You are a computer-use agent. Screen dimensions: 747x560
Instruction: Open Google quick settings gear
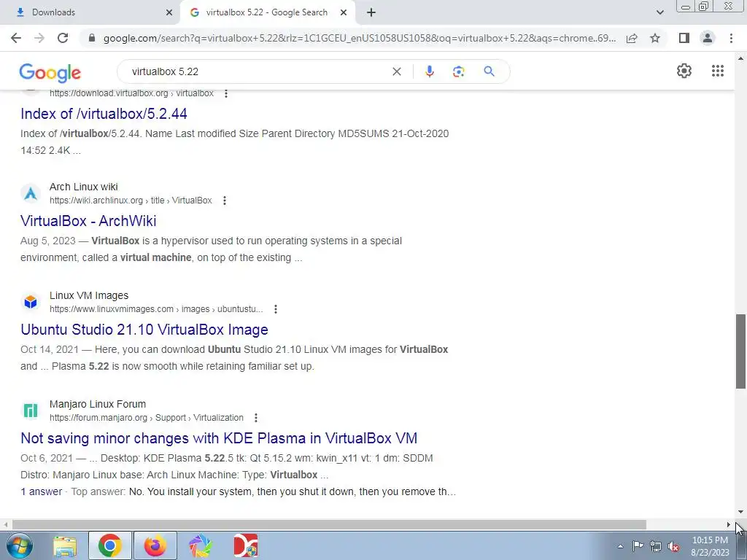point(684,71)
